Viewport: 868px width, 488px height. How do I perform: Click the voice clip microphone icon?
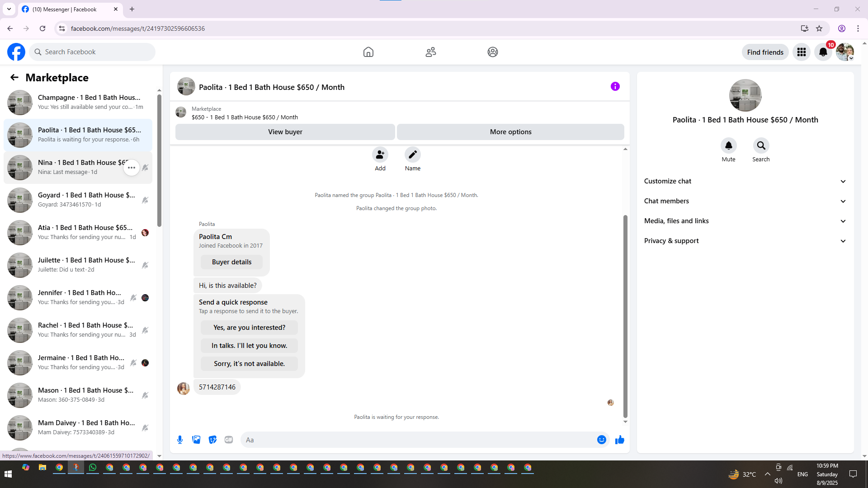click(180, 440)
